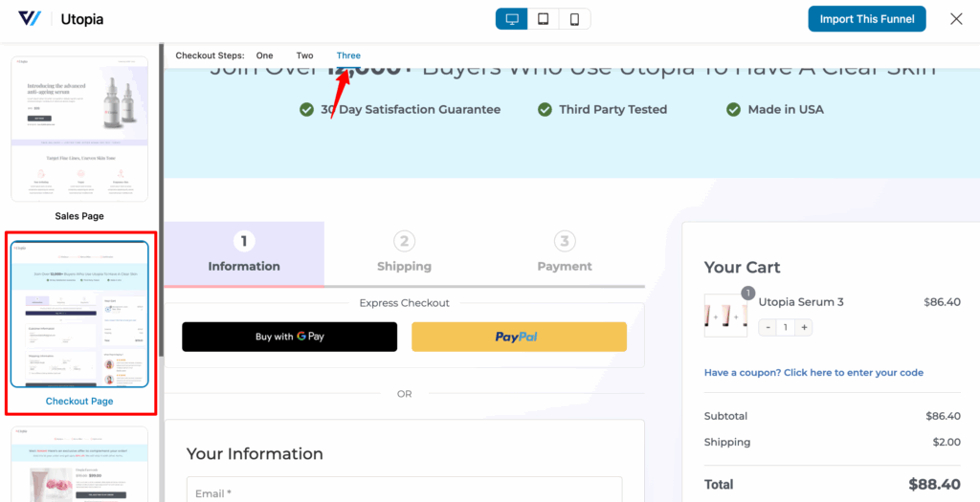Switch to mobile preview icon
Viewport: 980px width, 502px height.
coord(574,19)
